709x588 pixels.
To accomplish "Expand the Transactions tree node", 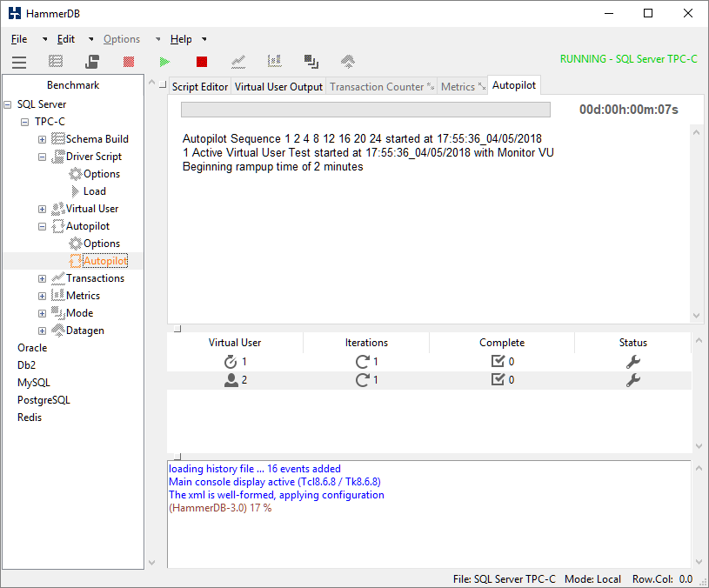I will point(42,279).
